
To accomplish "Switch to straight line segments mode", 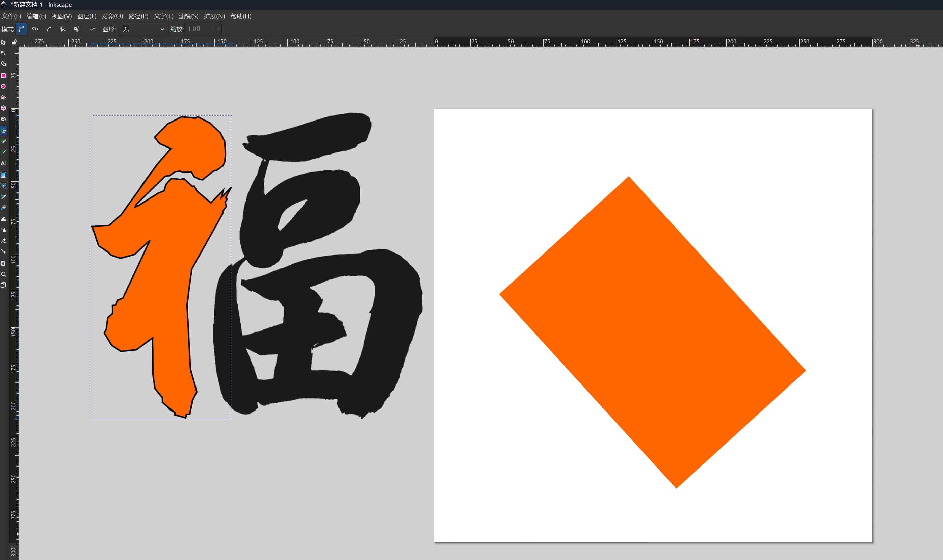I will pos(63,29).
